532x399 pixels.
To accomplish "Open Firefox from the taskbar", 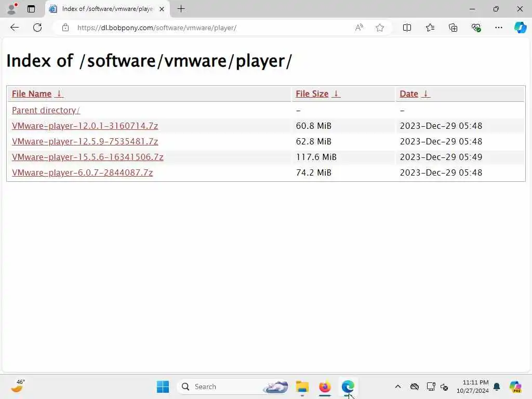I will (325, 387).
